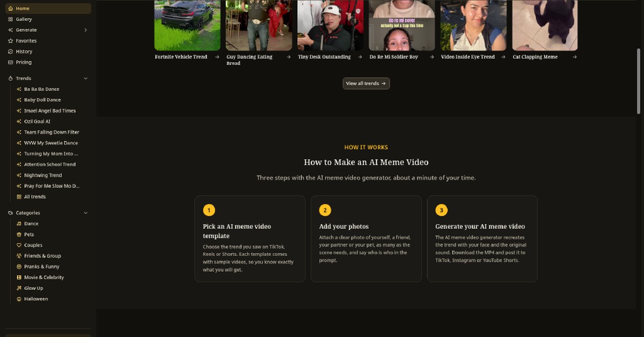The width and height of the screenshot is (644, 337).
Task: Click the Video Inside Eye Trend title
Action: [x=468, y=57]
